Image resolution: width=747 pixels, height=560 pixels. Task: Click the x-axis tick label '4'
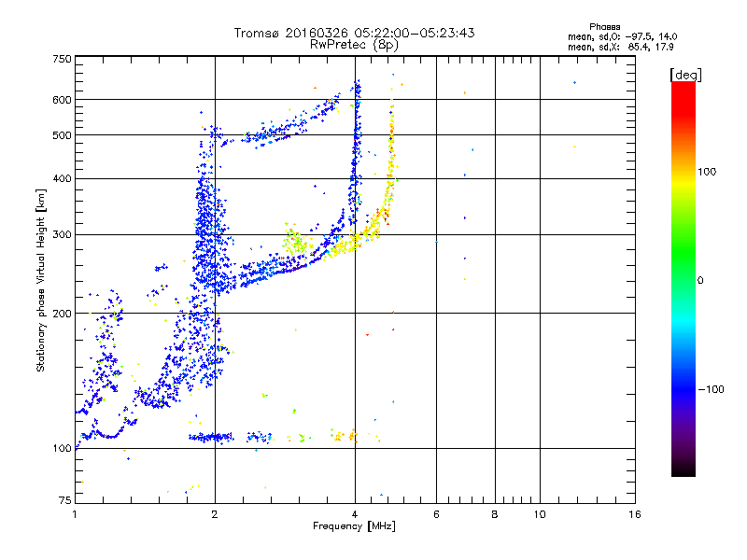pyautogui.click(x=355, y=514)
